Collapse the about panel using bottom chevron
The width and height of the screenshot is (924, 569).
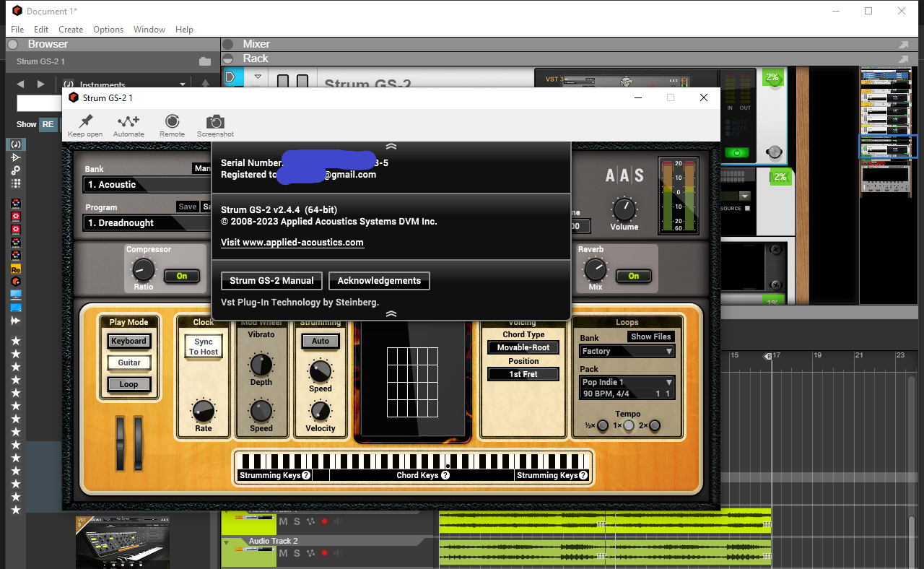[391, 314]
